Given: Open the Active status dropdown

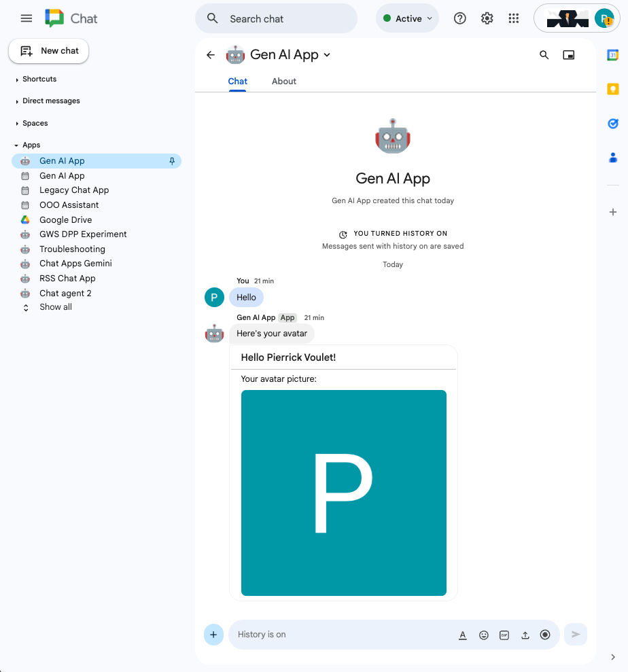Looking at the screenshot, I should point(407,19).
